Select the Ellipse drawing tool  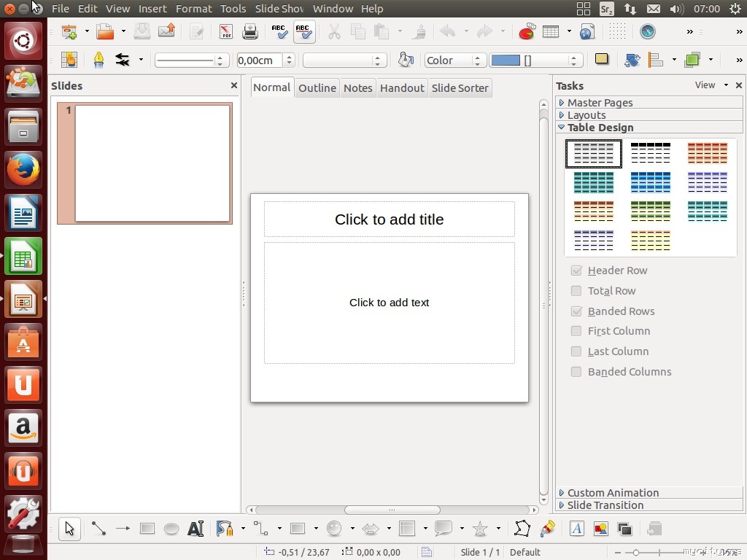(171, 529)
